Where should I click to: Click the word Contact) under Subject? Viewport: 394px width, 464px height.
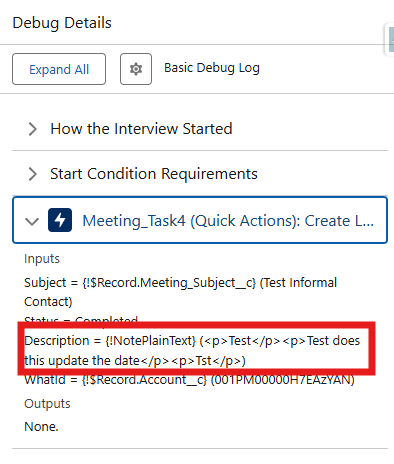(x=48, y=302)
